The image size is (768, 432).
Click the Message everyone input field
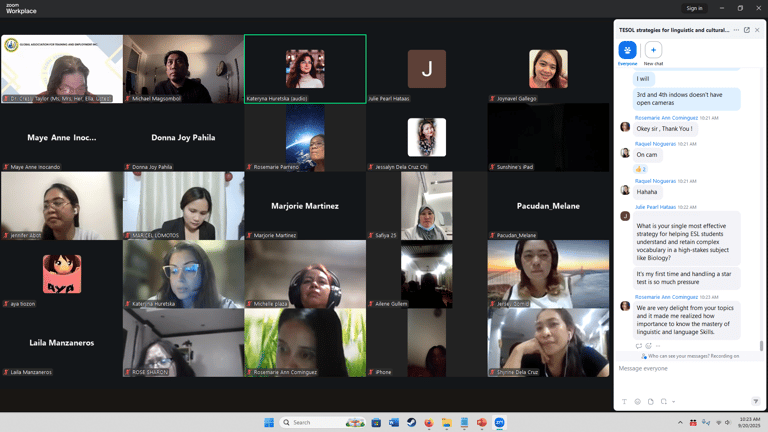(689, 368)
